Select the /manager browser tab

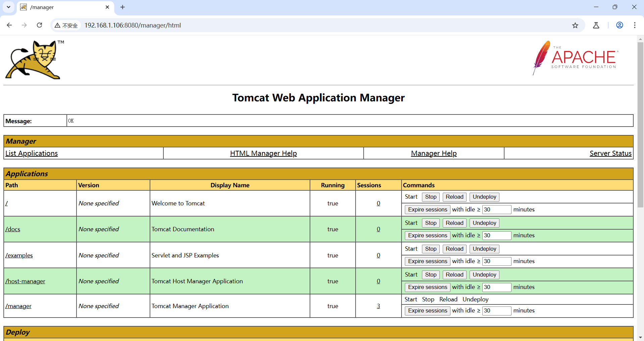coord(65,7)
